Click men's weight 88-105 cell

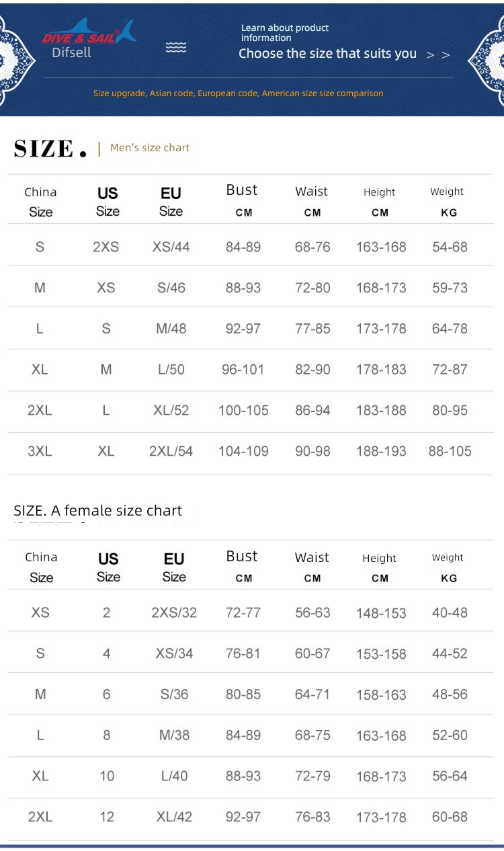[x=450, y=451]
